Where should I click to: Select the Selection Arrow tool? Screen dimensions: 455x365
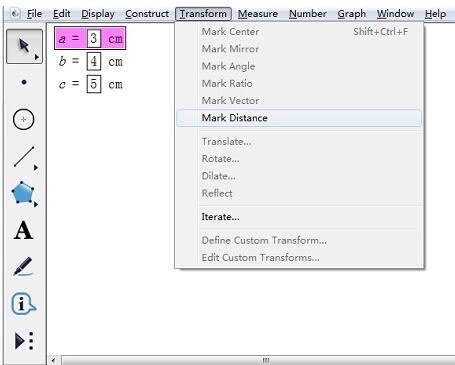pyautogui.click(x=24, y=46)
